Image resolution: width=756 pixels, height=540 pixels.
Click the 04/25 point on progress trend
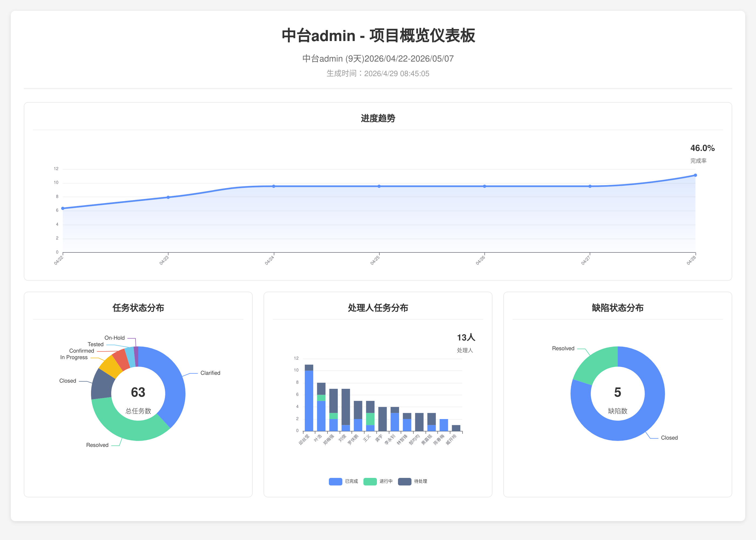[x=379, y=186]
